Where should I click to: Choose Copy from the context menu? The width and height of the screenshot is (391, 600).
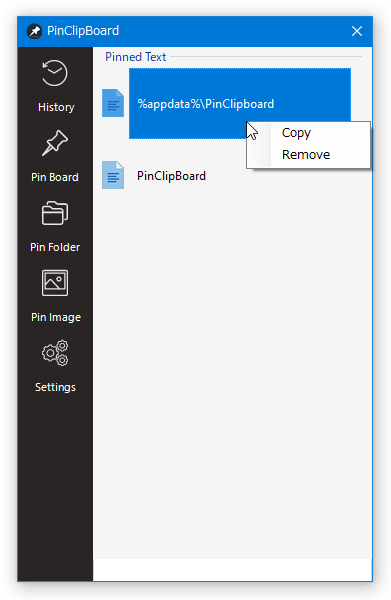coord(297,133)
